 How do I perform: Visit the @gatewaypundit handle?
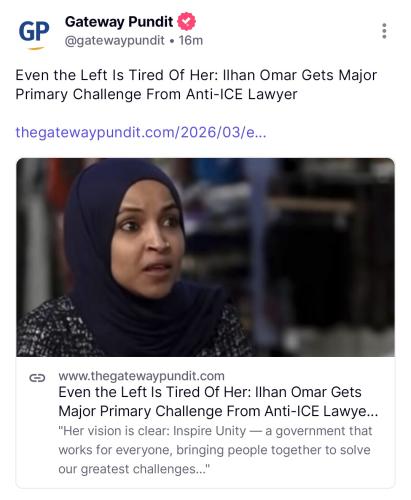click(114, 40)
